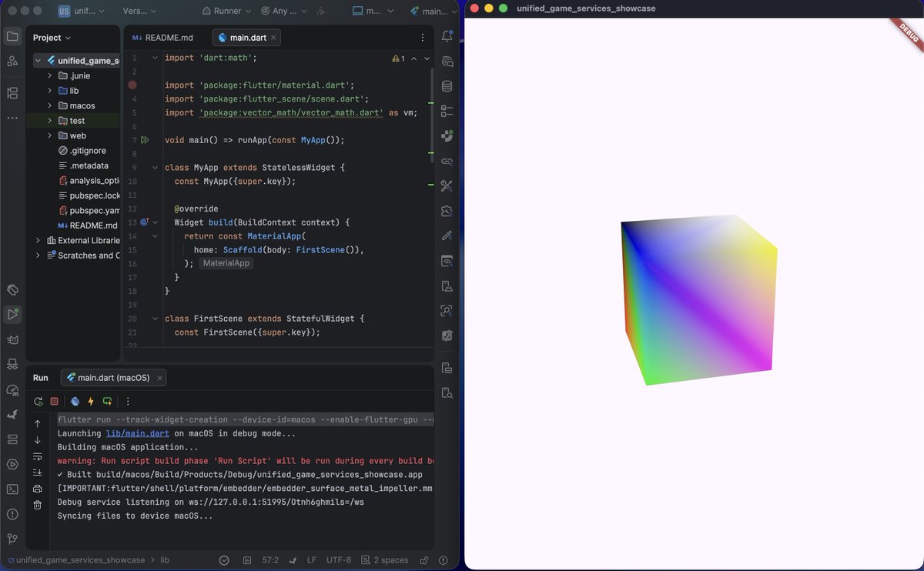Open the Flutter Outline checklist icon on right stripe
924x571 pixels.
(447, 111)
